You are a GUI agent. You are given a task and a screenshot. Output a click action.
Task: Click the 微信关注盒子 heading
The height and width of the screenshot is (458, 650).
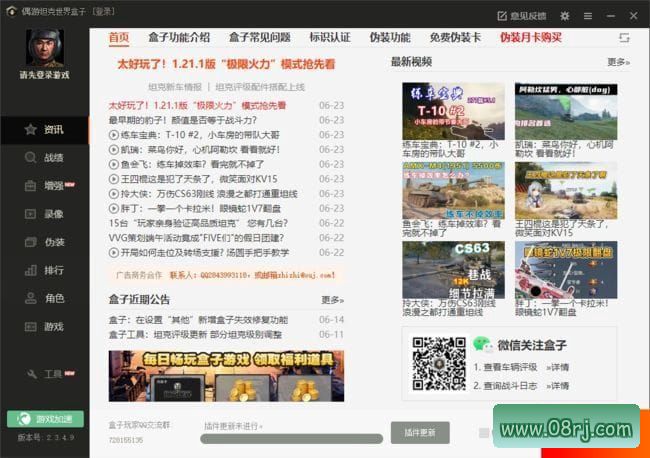click(x=532, y=345)
